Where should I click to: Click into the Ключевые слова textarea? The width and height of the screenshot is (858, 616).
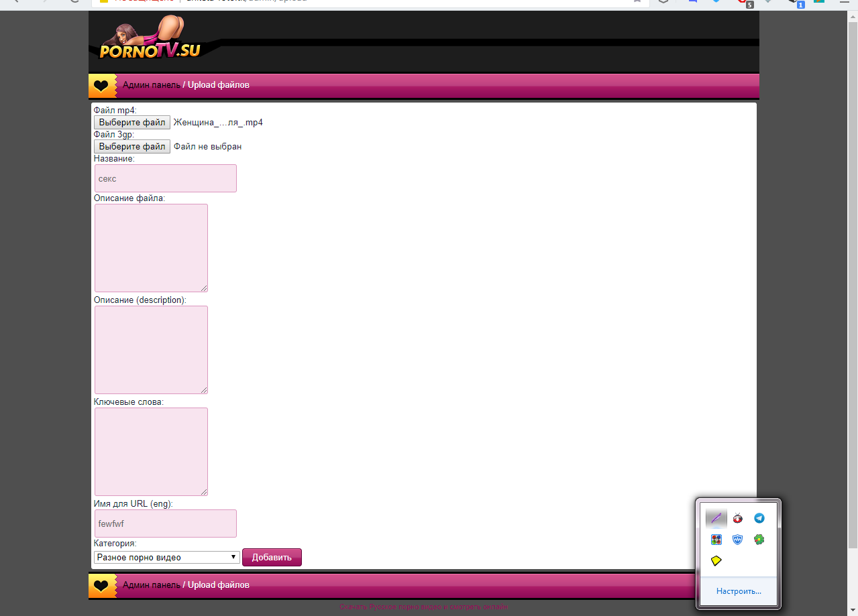pyautogui.click(x=151, y=452)
